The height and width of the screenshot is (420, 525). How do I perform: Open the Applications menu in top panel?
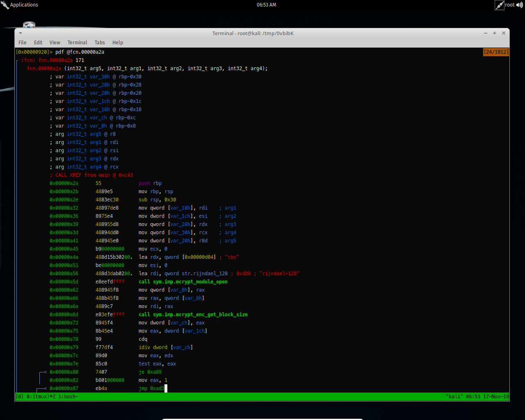click(19, 5)
